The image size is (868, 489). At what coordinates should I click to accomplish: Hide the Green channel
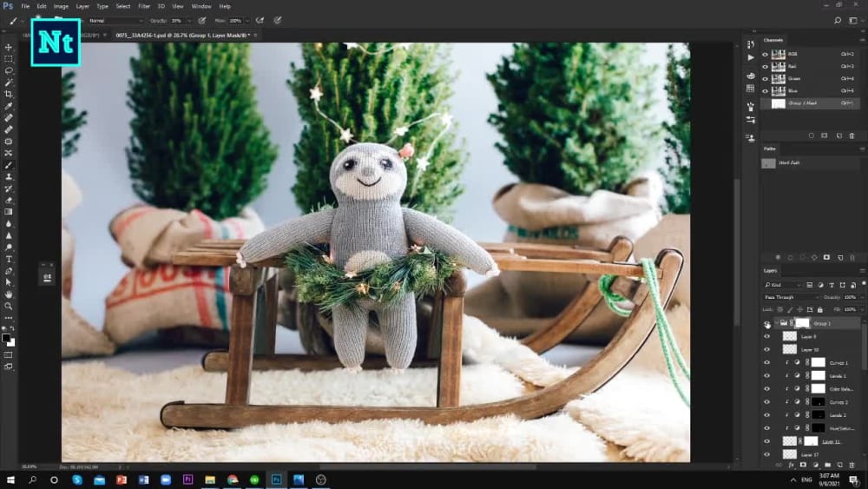pyautogui.click(x=766, y=79)
